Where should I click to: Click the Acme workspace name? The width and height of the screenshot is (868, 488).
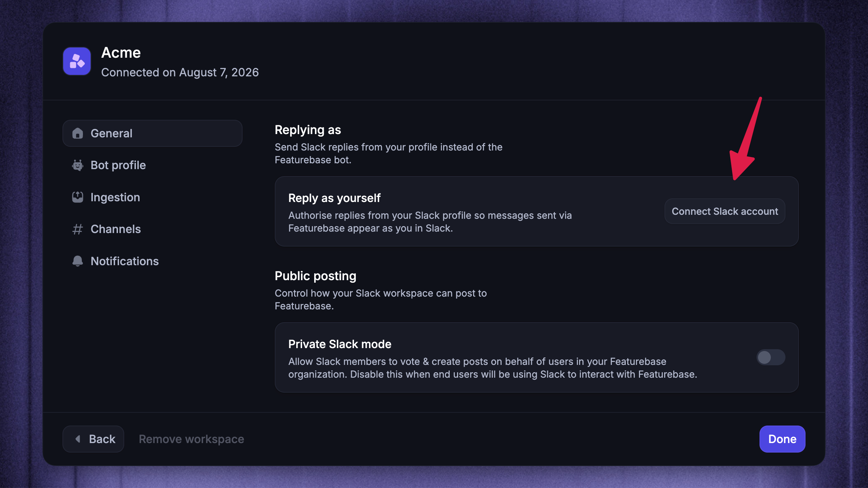tap(121, 53)
